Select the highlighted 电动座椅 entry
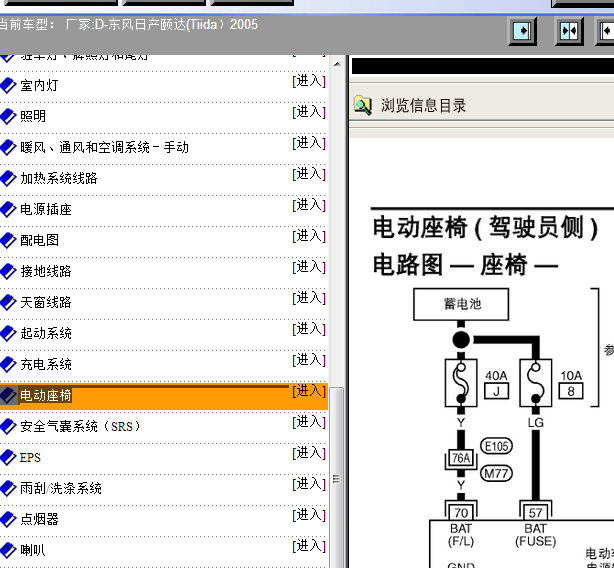The image size is (614, 568). tap(46, 395)
